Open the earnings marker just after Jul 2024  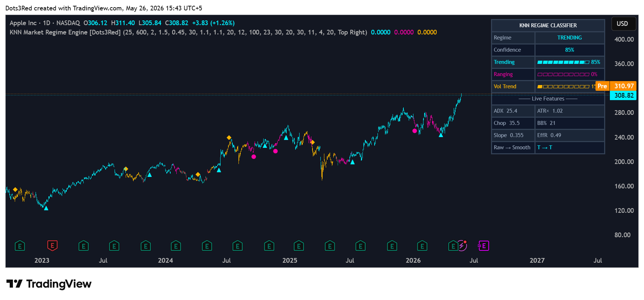[237, 246]
